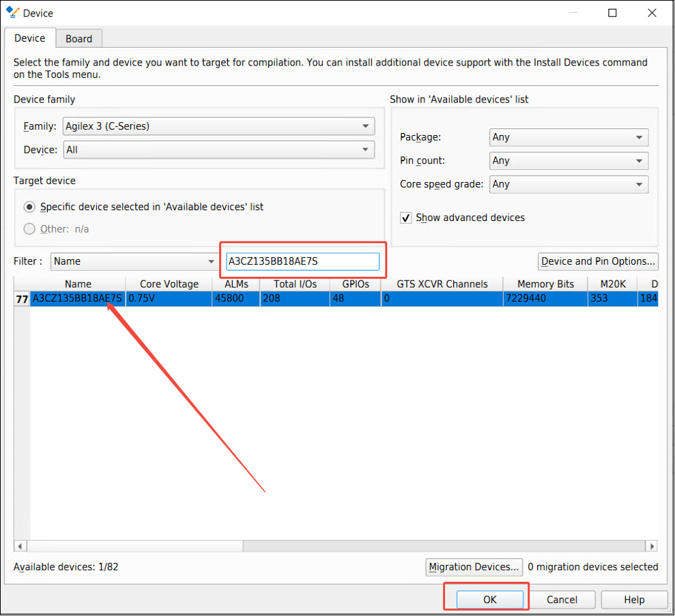Viewport: 675px width, 616px height.
Task: Sort by the M20K column header
Action: (x=613, y=284)
